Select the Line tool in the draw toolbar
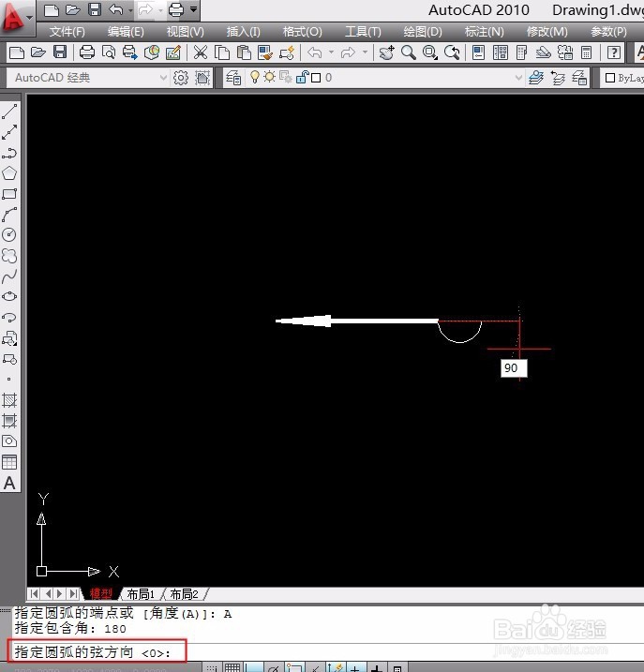 tap(9, 112)
